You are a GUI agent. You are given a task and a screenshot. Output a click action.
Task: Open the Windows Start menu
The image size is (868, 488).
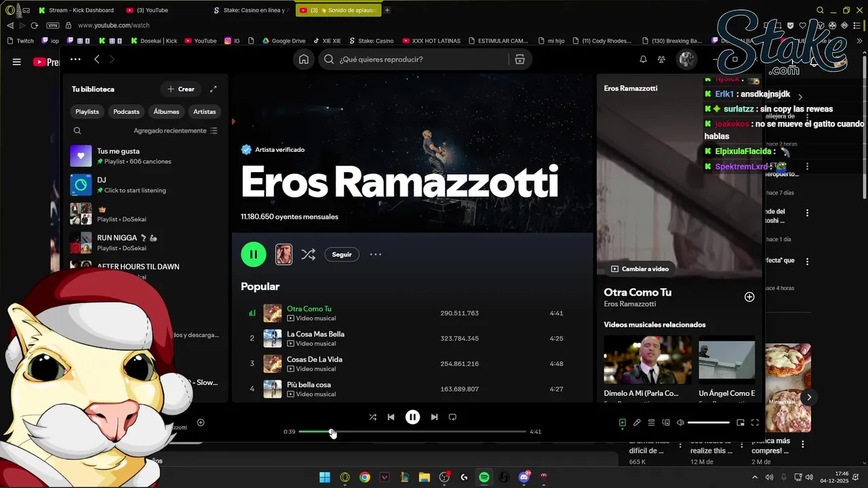325,477
